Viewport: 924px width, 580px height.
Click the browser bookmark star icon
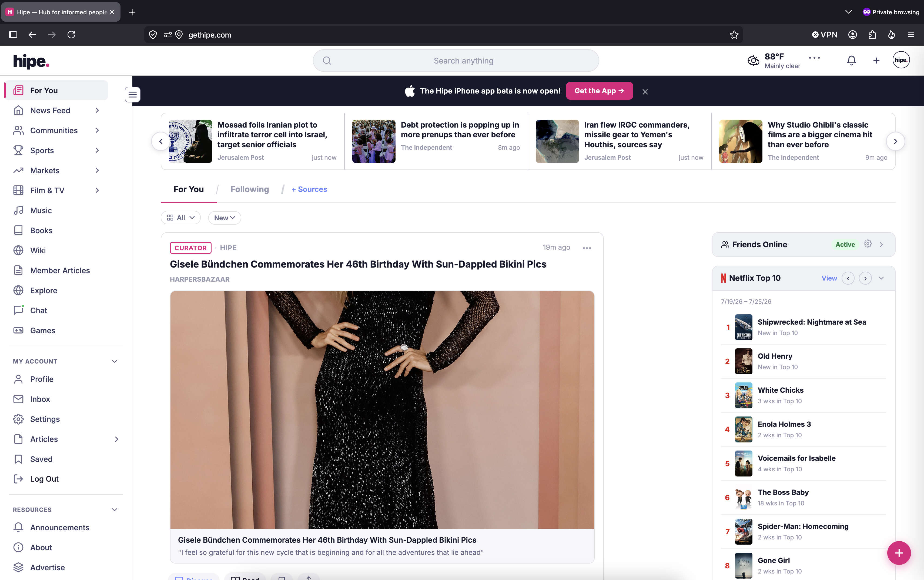[734, 35]
